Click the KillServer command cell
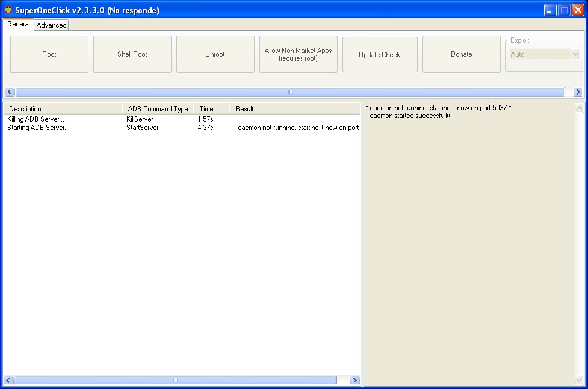Screen dimensions: 588x389 (140, 119)
